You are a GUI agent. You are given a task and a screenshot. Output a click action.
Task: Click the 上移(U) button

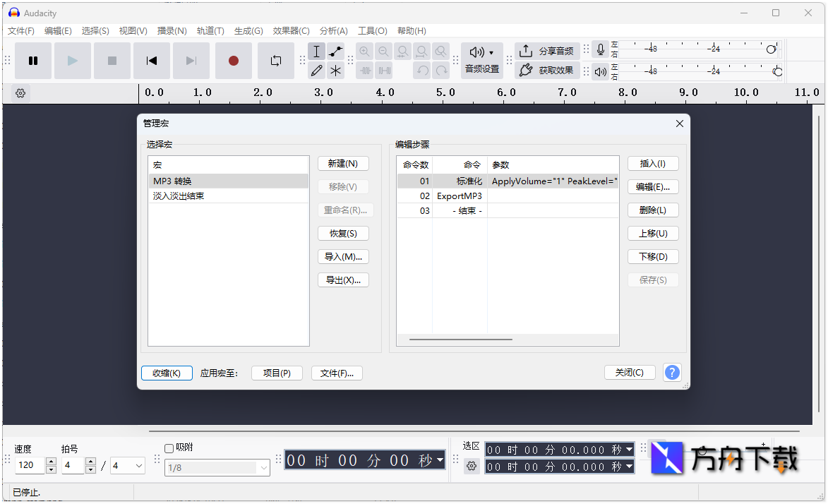click(653, 234)
